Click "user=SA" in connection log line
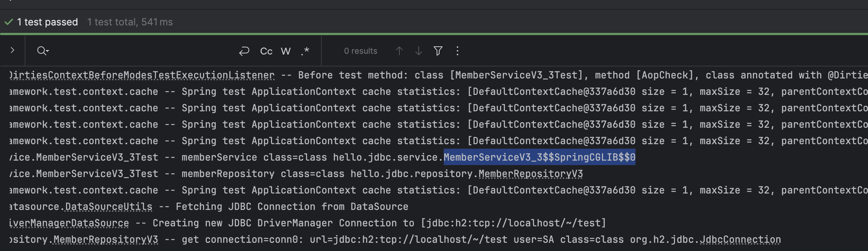 [x=534, y=239]
